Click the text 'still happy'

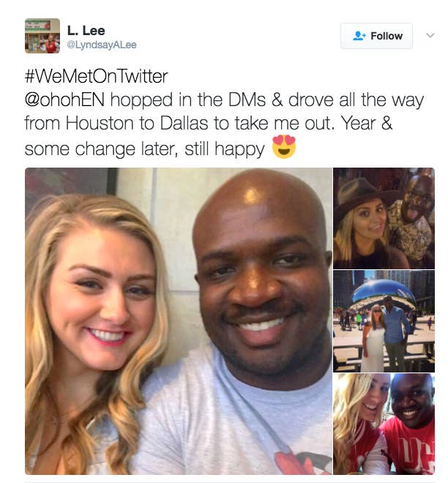coord(225,149)
